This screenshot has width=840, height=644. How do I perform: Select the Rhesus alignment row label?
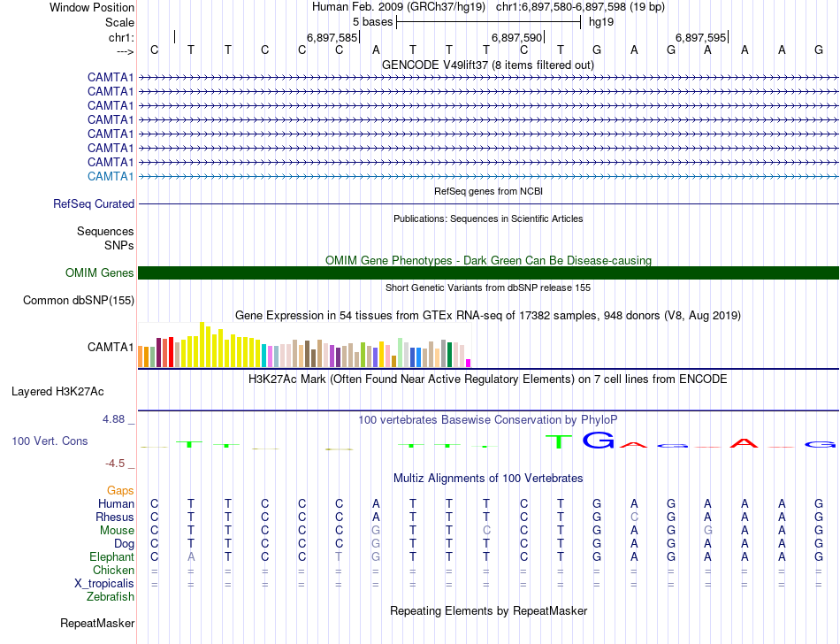tap(115, 517)
